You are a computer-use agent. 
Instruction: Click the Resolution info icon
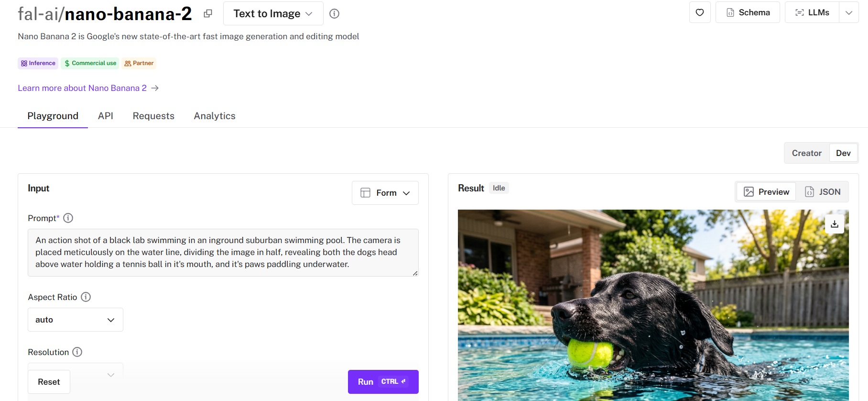tap(77, 352)
